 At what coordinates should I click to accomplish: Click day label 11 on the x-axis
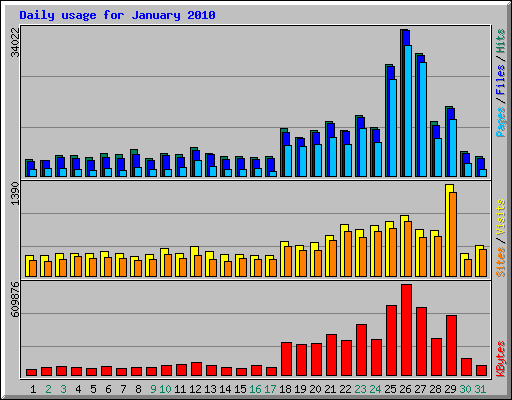tap(180, 389)
